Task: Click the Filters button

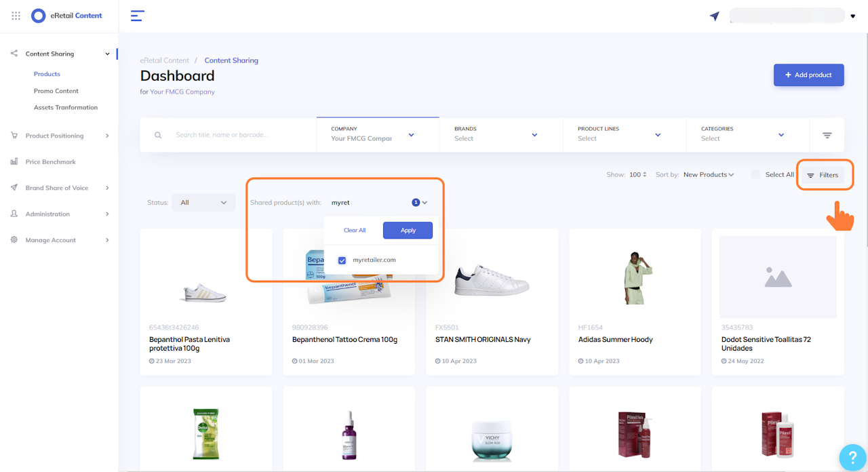Action: pos(823,175)
